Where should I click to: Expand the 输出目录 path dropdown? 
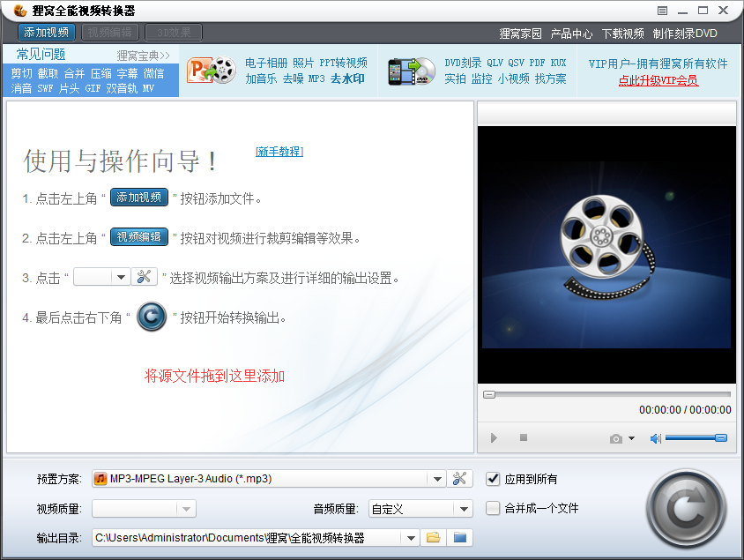pyautogui.click(x=410, y=537)
